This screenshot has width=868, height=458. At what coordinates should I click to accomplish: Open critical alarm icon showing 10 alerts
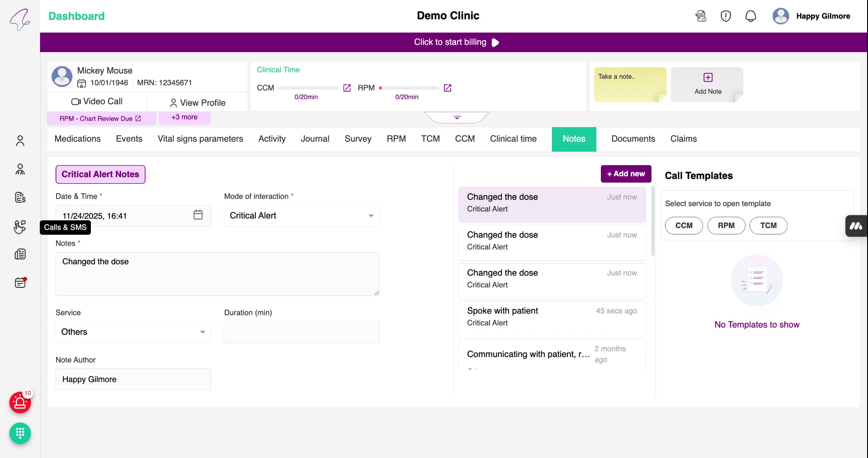19,402
